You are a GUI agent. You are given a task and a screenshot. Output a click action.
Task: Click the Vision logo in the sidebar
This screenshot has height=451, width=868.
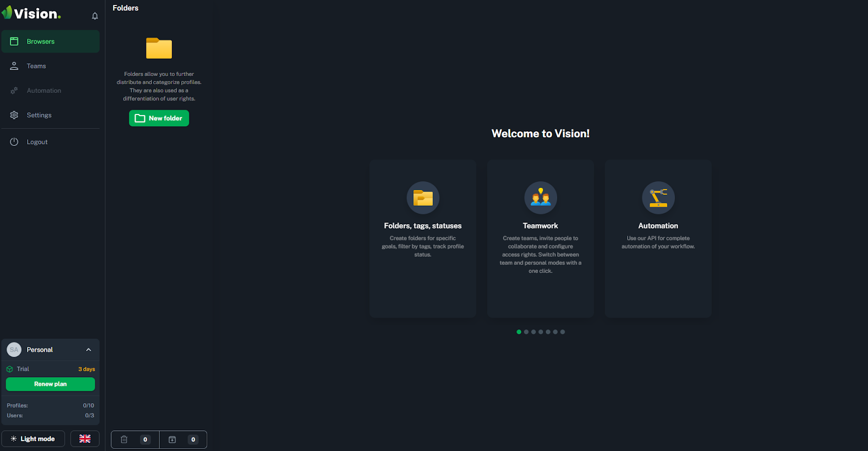point(31,14)
